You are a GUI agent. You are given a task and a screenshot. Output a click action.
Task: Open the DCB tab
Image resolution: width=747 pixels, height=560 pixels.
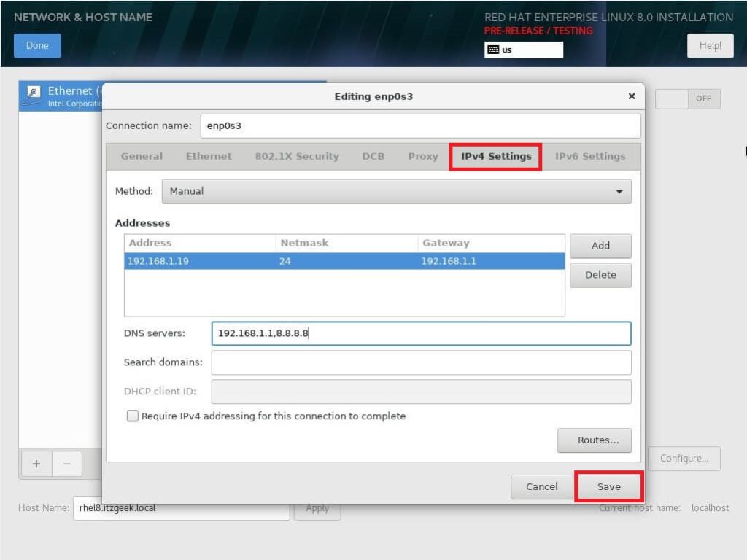373,156
